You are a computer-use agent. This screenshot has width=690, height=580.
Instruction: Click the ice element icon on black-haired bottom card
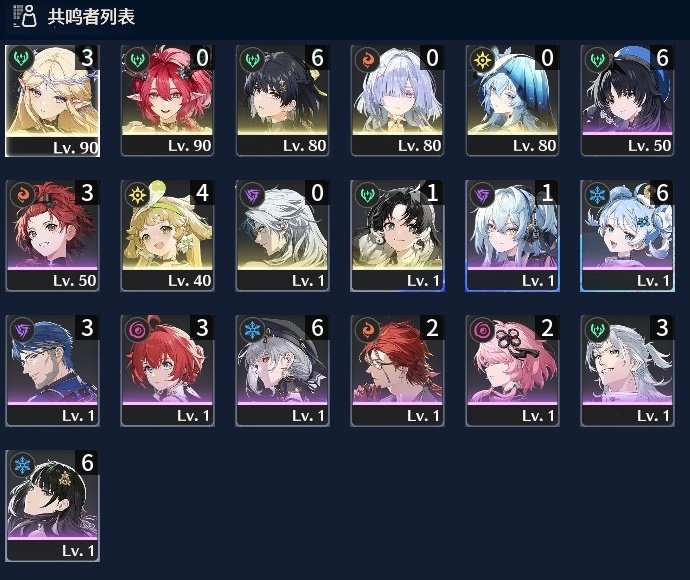[22, 464]
